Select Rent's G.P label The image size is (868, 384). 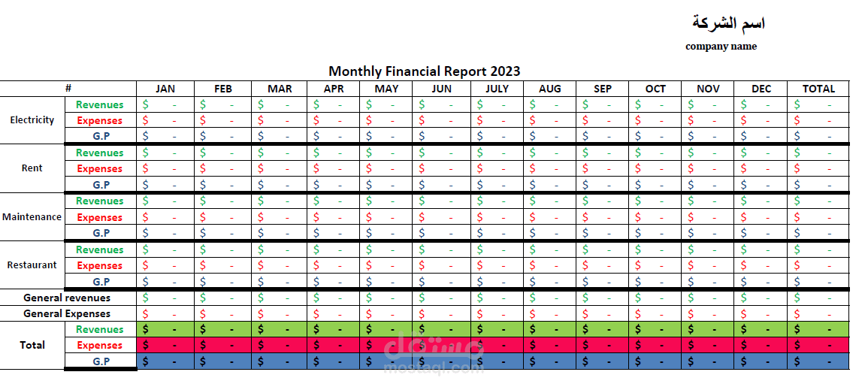101,185
